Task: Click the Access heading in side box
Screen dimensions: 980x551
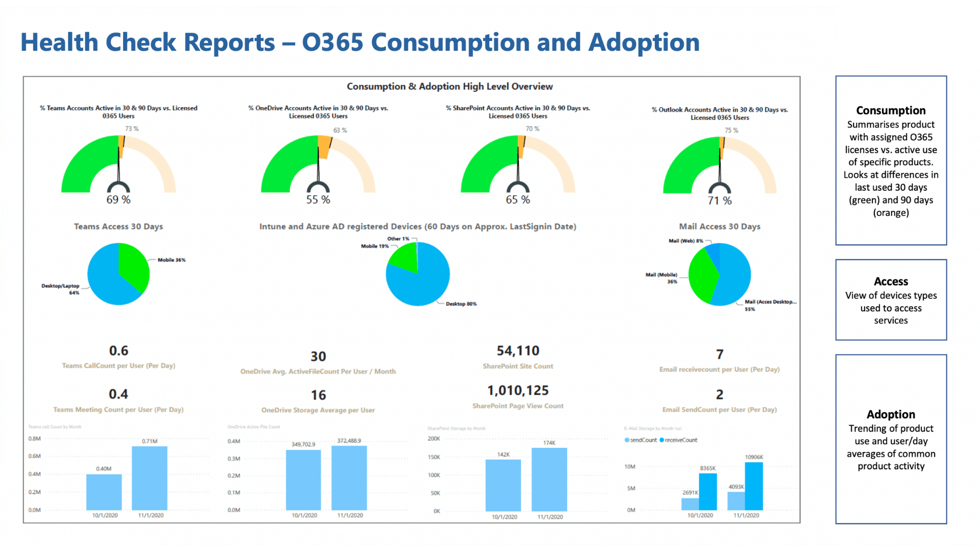Action: (891, 282)
